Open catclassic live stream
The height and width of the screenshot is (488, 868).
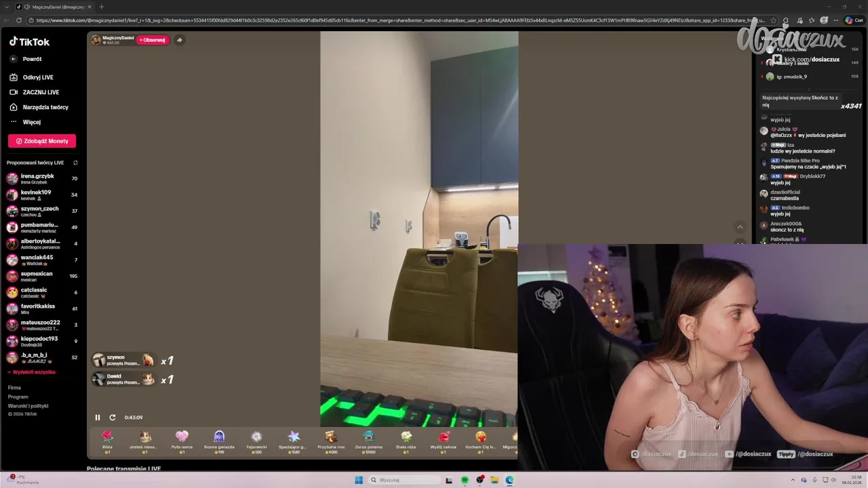tap(42, 293)
